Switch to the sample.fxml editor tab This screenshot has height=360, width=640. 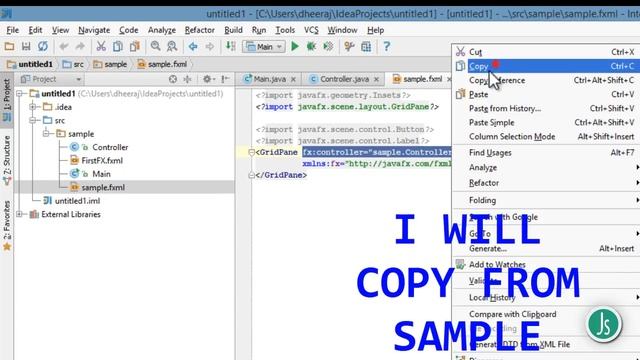[422, 79]
